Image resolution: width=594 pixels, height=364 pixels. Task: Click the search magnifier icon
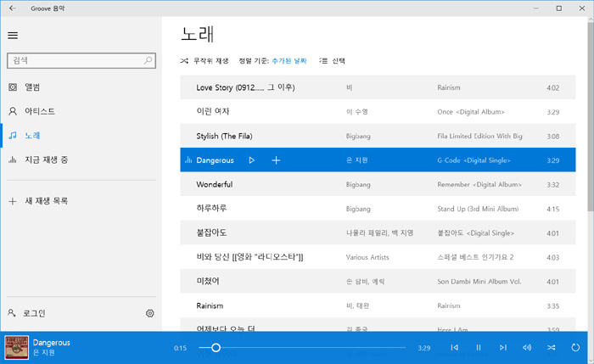[148, 60]
